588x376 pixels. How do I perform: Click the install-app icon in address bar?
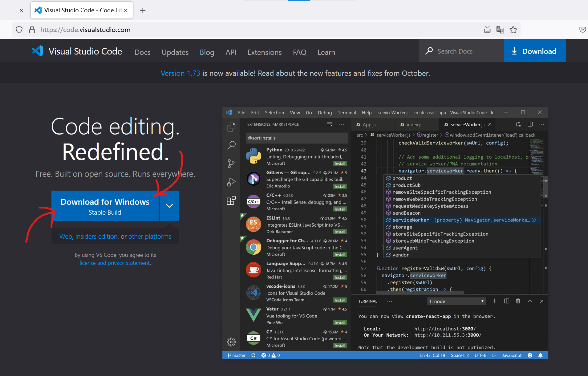(487, 30)
